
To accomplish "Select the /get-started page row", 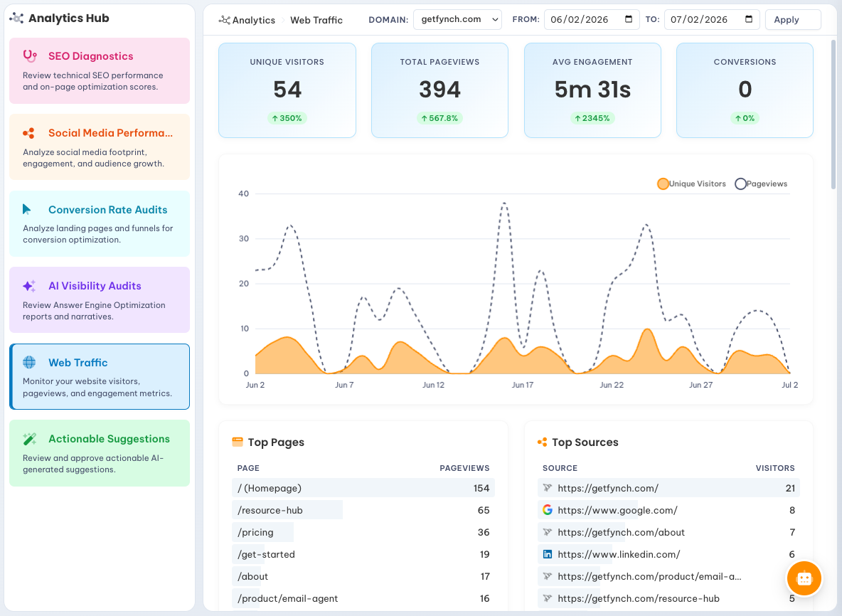I will [x=363, y=553].
